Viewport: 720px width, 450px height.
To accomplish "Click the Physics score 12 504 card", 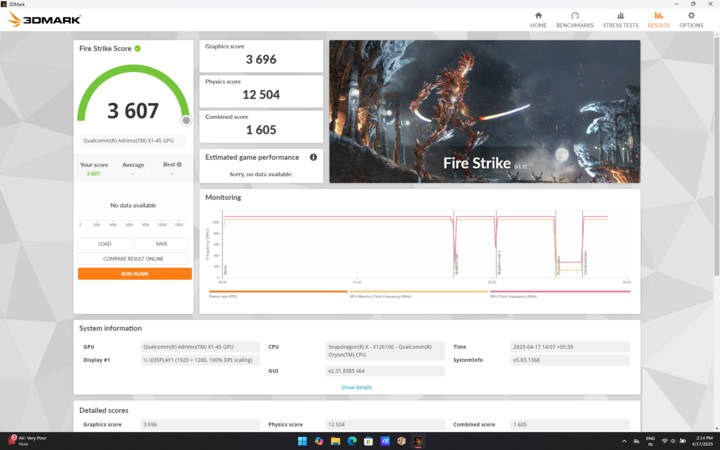I will click(x=261, y=91).
